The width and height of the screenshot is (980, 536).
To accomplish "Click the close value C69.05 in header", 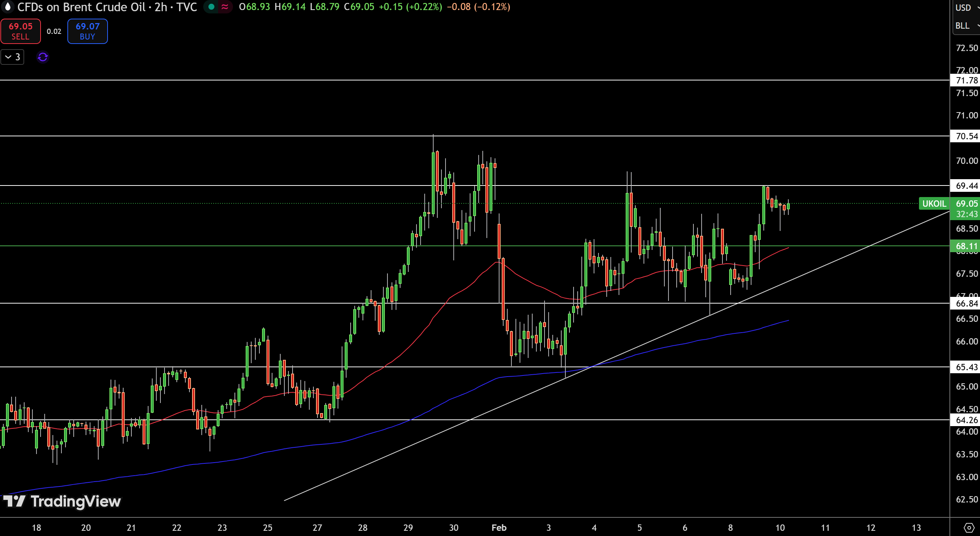I will (359, 7).
